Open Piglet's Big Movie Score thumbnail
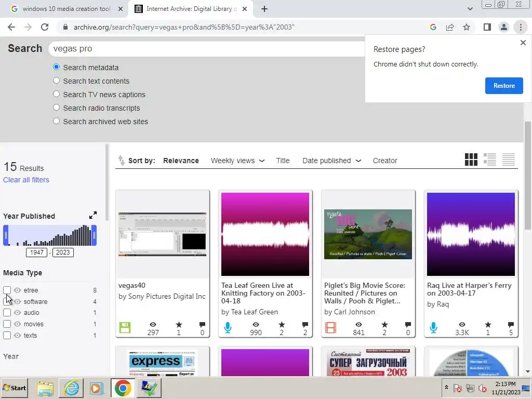This screenshot has height=399, width=532. (368, 234)
